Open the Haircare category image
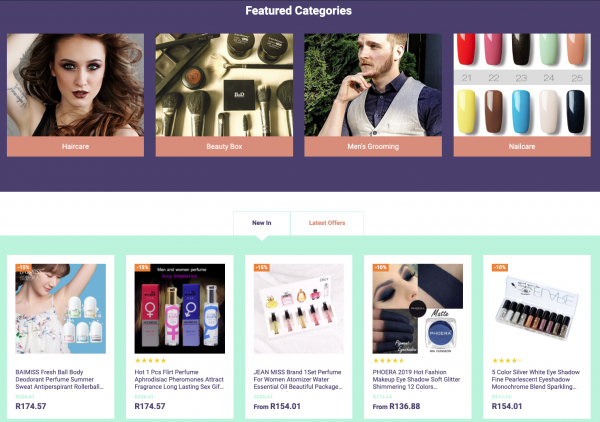This screenshot has width=600, height=422. pos(75,85)
